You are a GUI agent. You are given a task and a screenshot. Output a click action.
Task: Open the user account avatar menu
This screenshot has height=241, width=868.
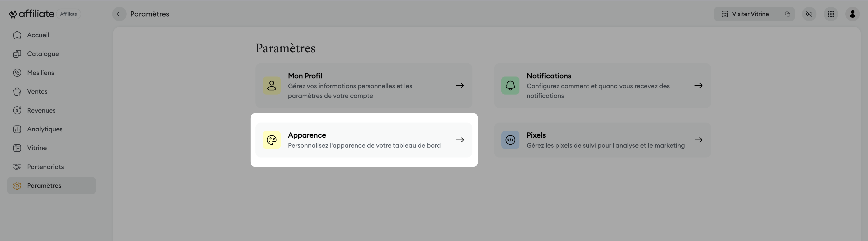coord(852,14)
